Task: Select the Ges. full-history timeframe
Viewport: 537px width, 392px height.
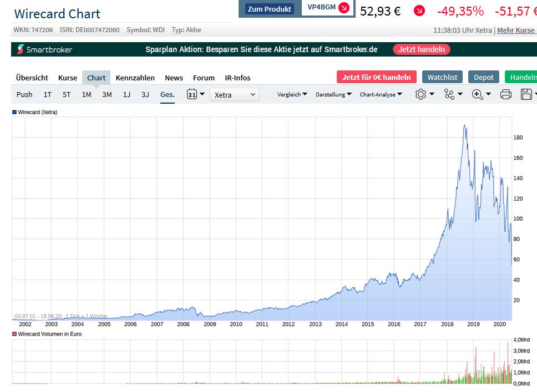Action: pyautogui.click(x=168, y=94)
